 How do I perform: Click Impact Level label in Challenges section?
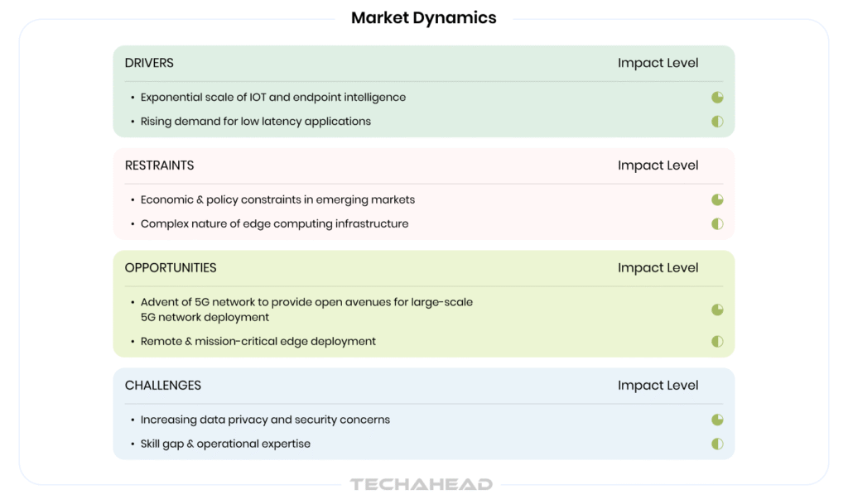(658, 386)
